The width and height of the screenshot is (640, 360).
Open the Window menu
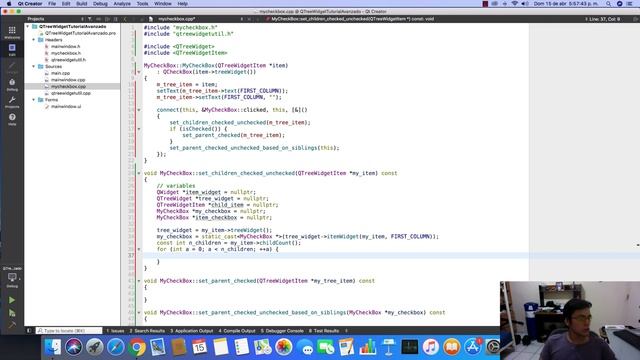[163, 4]
